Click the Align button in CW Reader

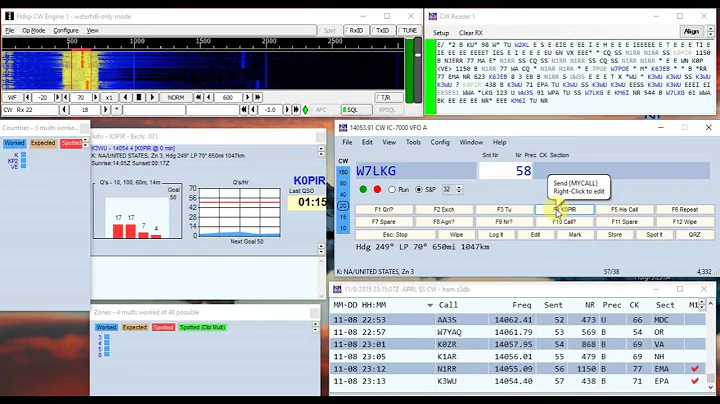(x=691, y=31)
